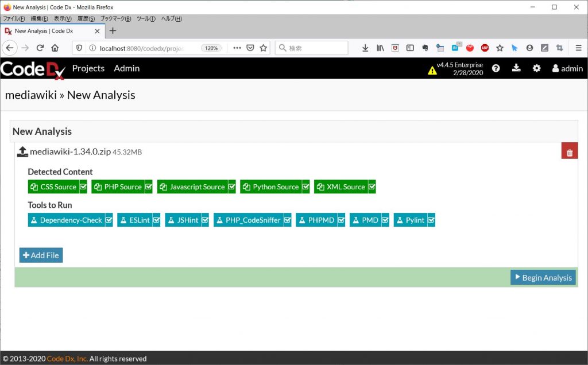Toggle the ESLint tool checkbox
The width and height of the screenshot is (588, 365).
(156, 220)
